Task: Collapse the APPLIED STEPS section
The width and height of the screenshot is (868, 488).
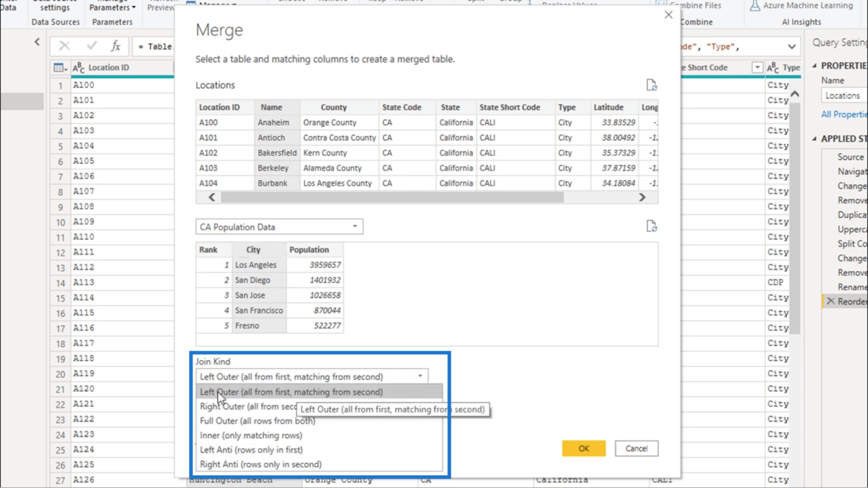Action: pos(814,138)
